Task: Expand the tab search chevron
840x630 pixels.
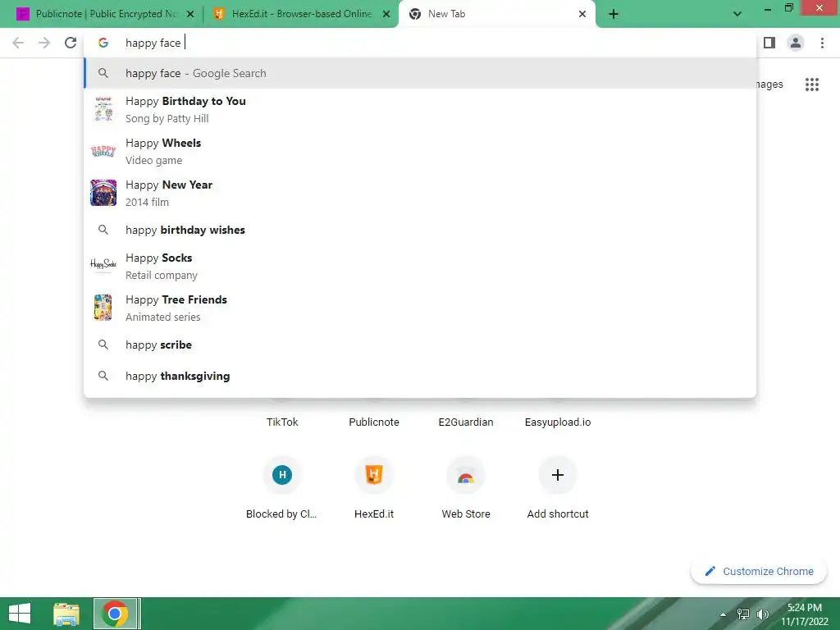Action: click(737, 14)
